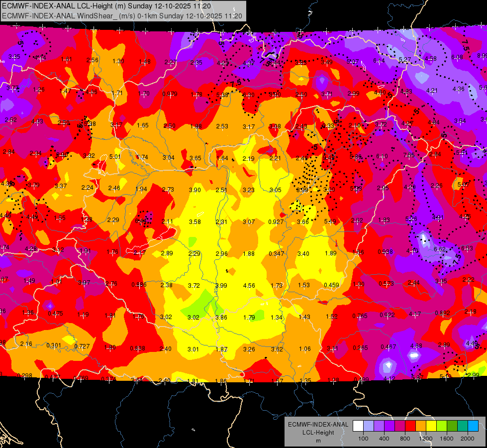Screen dimensions: 487x448
Task: Click the white swatch in the LCL-Height legend
Action: (x=358, y=426)
